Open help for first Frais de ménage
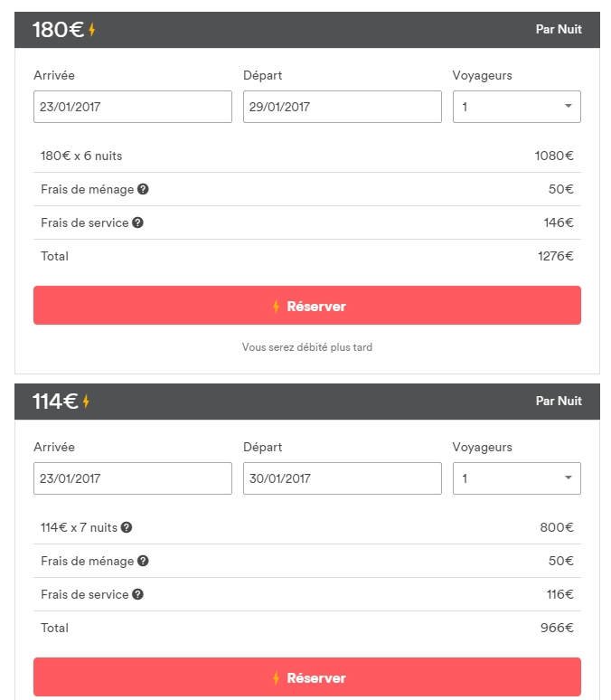The height and width of the screenshot is (700, 611). coord(143,190)
